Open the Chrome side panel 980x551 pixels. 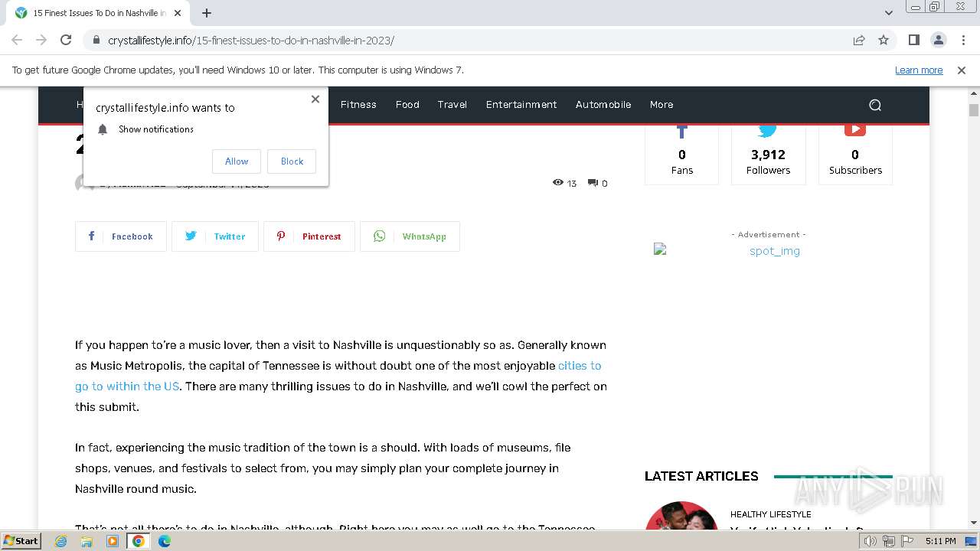[914, 40]
